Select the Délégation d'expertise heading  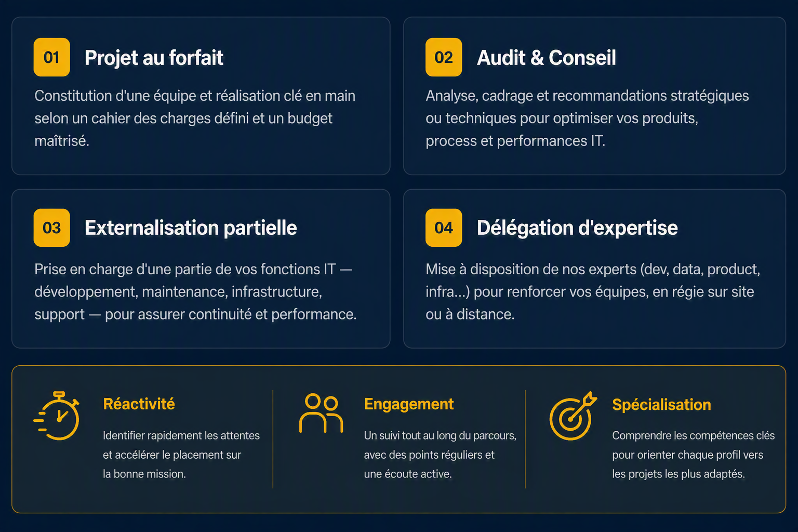577,228
